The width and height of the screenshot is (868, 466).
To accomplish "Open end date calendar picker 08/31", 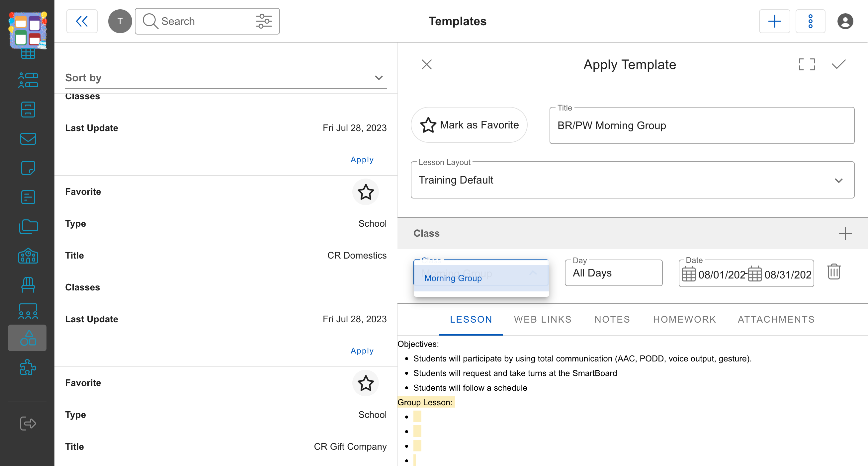I will 754,274.
